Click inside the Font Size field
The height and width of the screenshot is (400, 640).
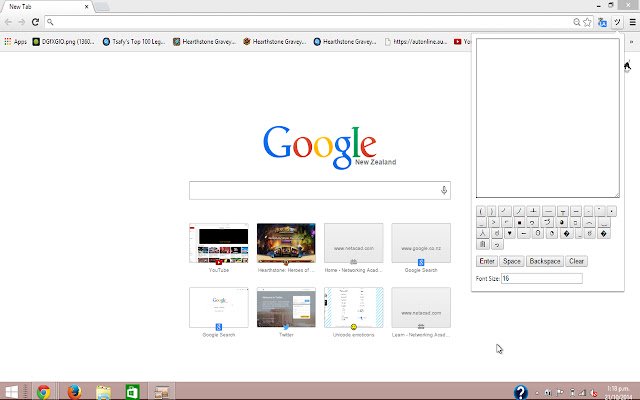point(542,278)
